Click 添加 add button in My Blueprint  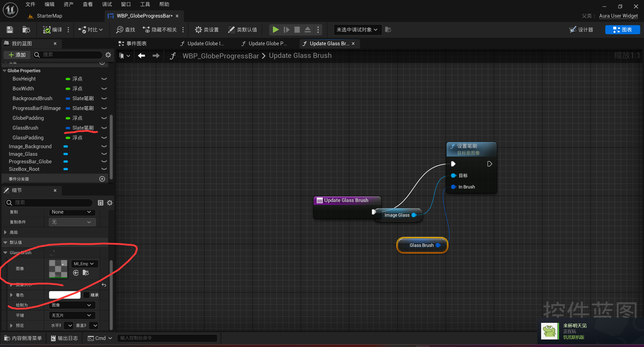(17, 55)
